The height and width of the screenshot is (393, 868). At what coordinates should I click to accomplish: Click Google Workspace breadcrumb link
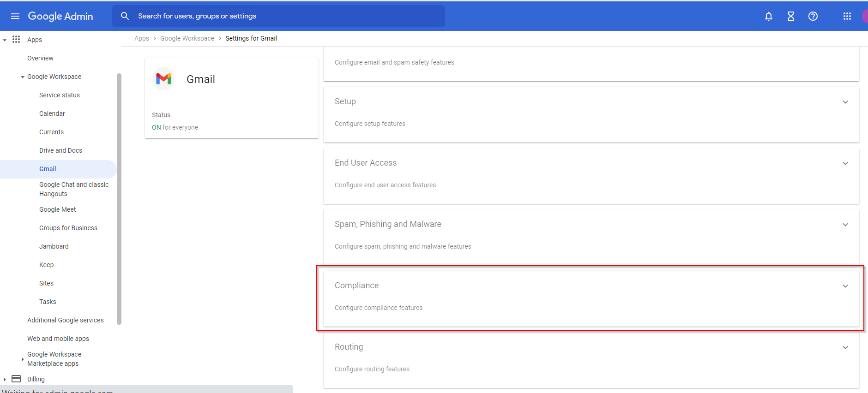coord(187,38)
